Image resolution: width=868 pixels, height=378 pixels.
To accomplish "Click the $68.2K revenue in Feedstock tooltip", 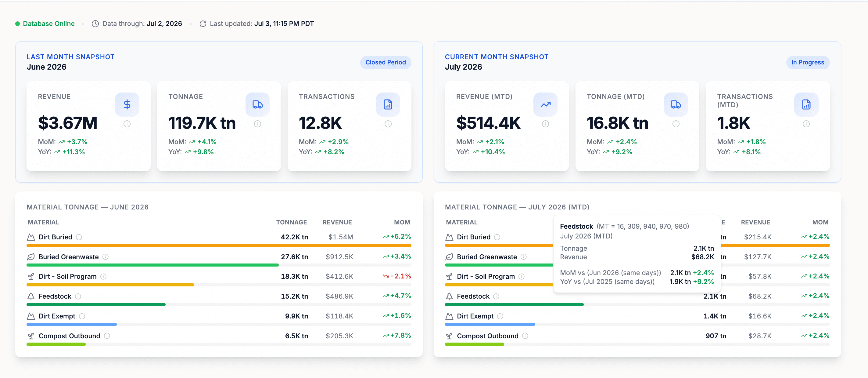I will coord(702,257).
